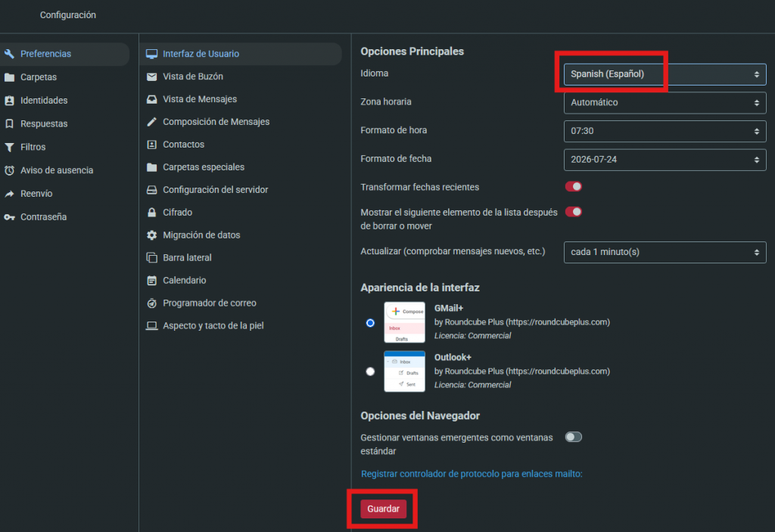This screenshot has height=532, width=775.
Task: Click the alarm clock icon for Aviso de ausencia
Action: tap(10, 170)
